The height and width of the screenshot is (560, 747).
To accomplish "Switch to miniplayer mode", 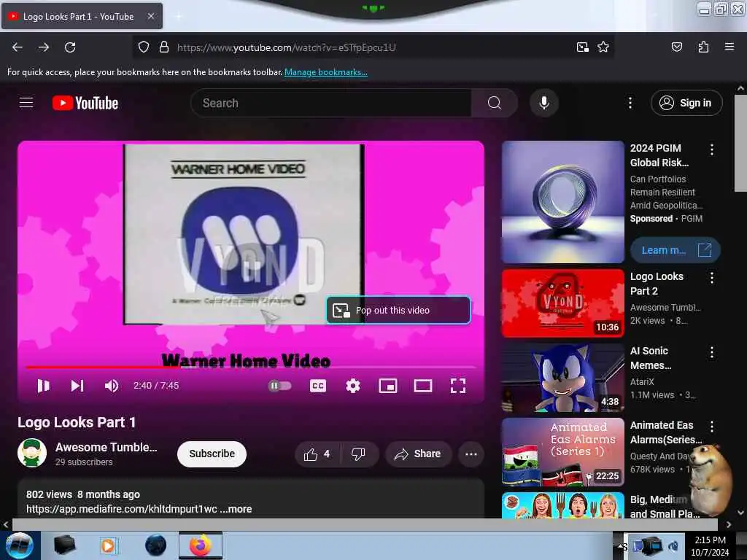I will (388, 386).
